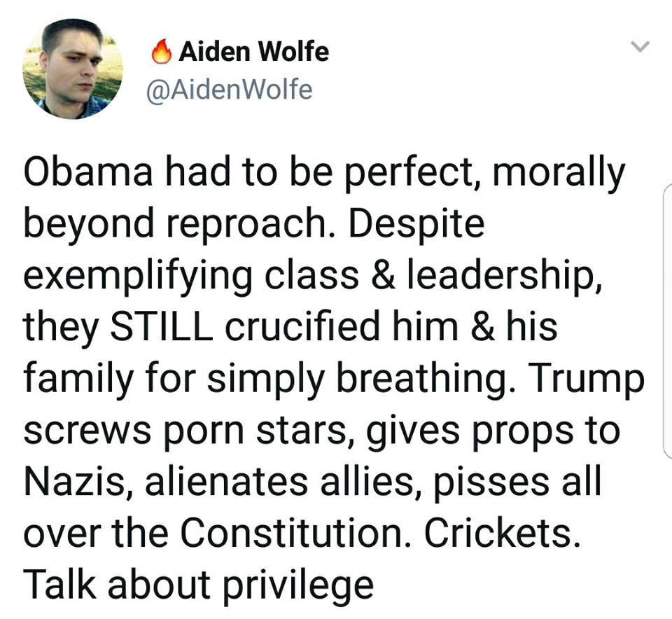Open the Aiden Wolfe display name link

click(253, 51)
